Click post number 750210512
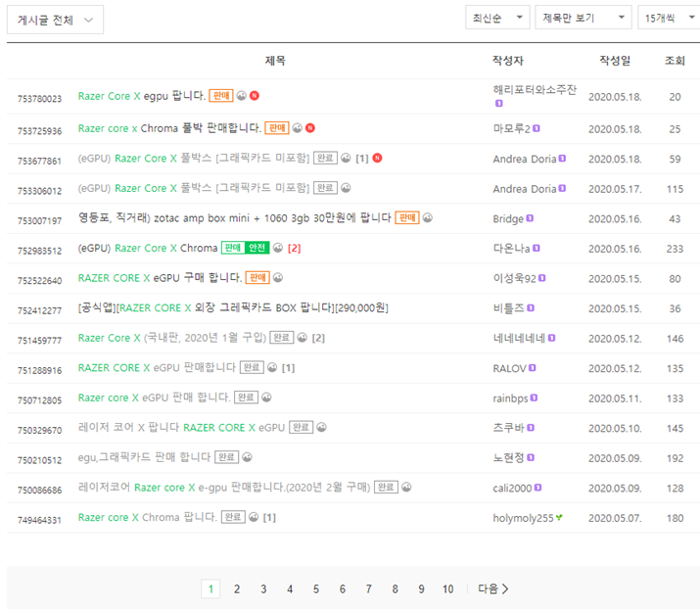Image resolution: width=700 pixels, height=609 pixels. [x=40, y=460]
